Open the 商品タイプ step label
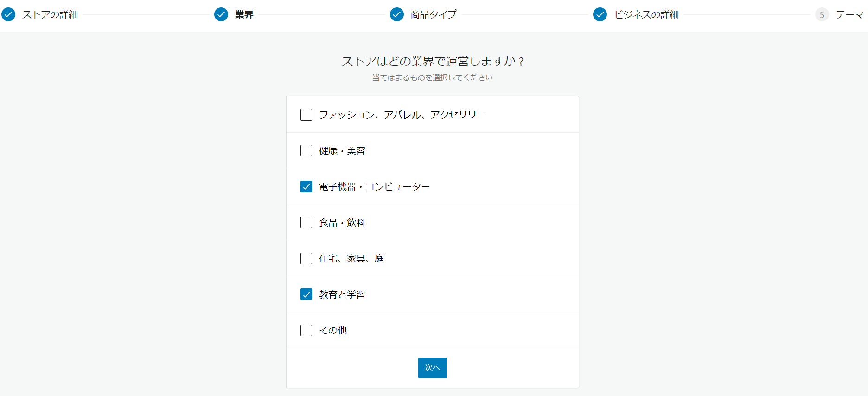The height and width of the screenshot is (396, 868). 434,15
